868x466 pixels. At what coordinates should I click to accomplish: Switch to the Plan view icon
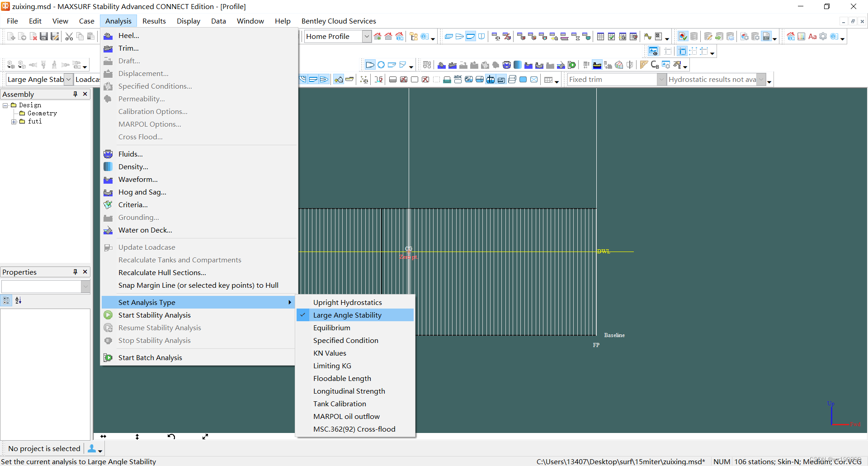click(460, 37)
